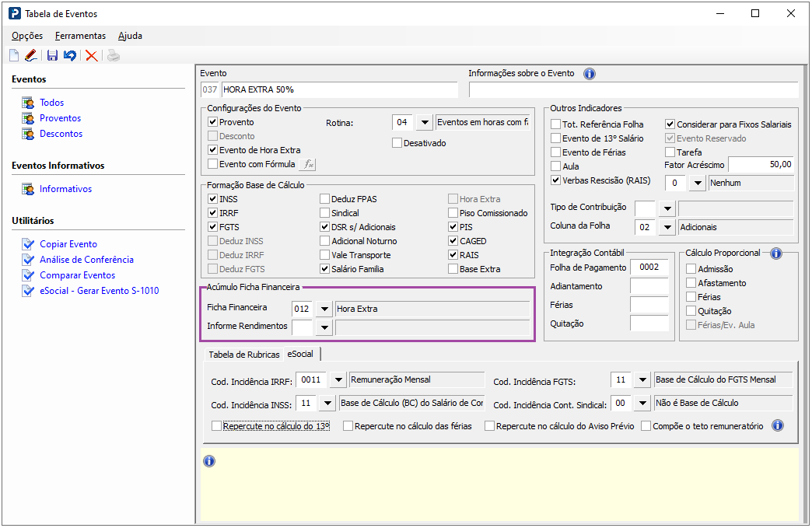This screenshot has width=812, height=528.
Task: Expand the Informe Rendimentos dropdown
Action: click(x=324, y=327)
